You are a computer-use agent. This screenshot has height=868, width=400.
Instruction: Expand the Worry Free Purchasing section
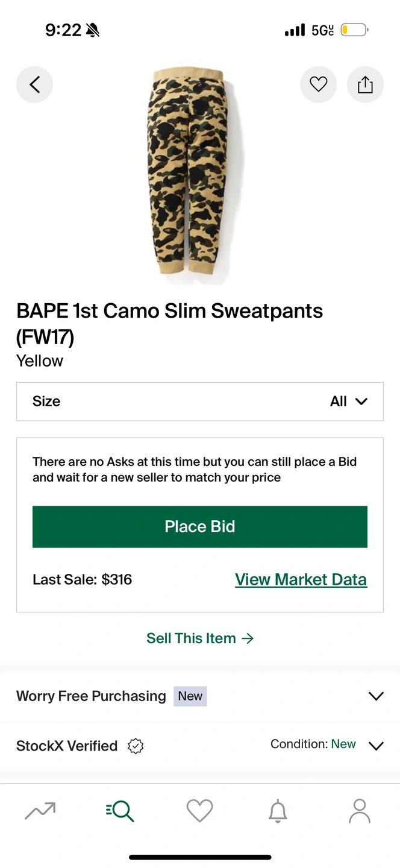(200, 696)
